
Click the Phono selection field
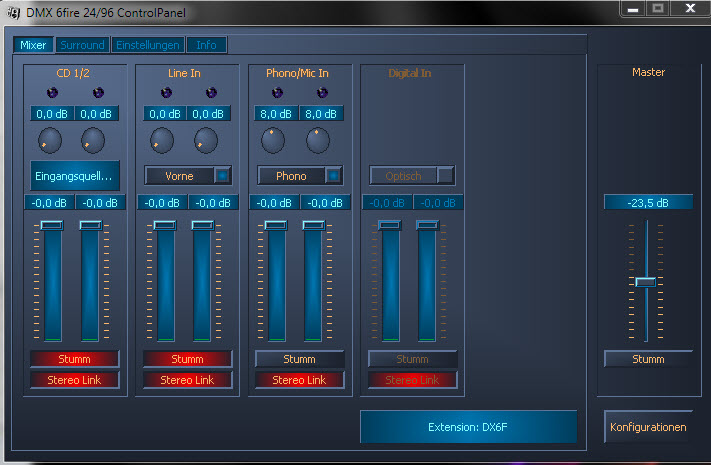point(292,176)
